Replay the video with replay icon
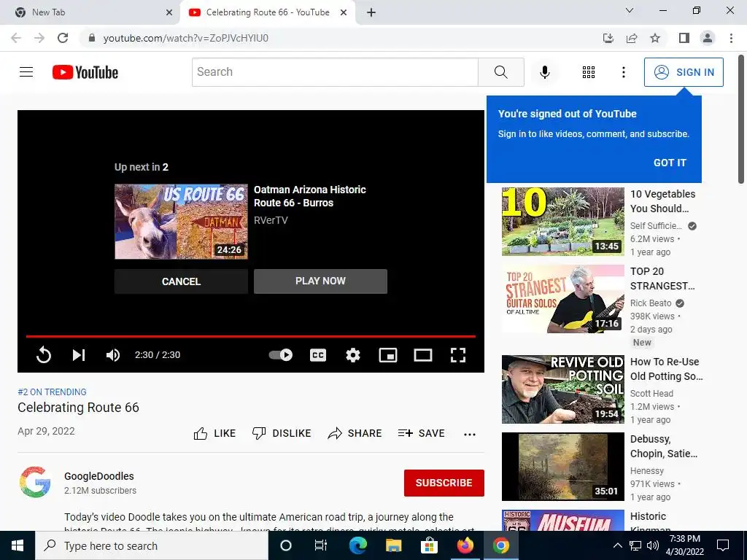 click(43, 355)
